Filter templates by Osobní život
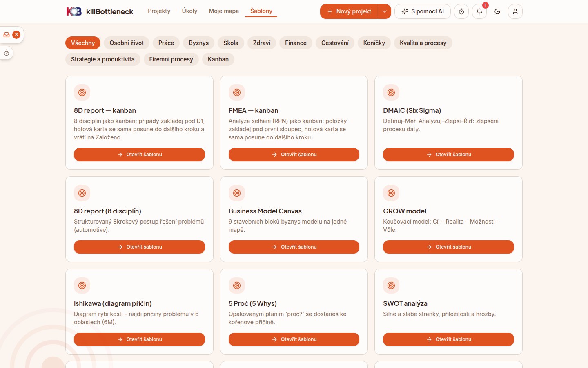This screenshot has width=588, height=368. point(127,43)
